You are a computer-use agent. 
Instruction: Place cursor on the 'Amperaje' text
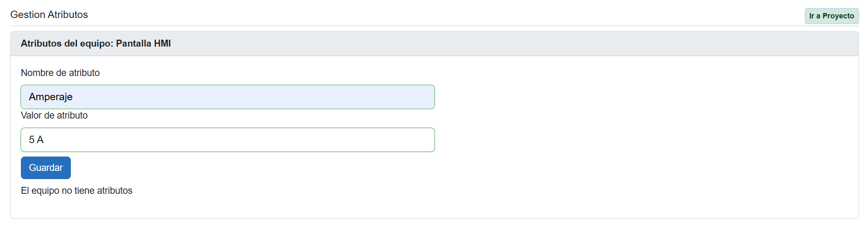pyautogui.click(x=51, y=97)
